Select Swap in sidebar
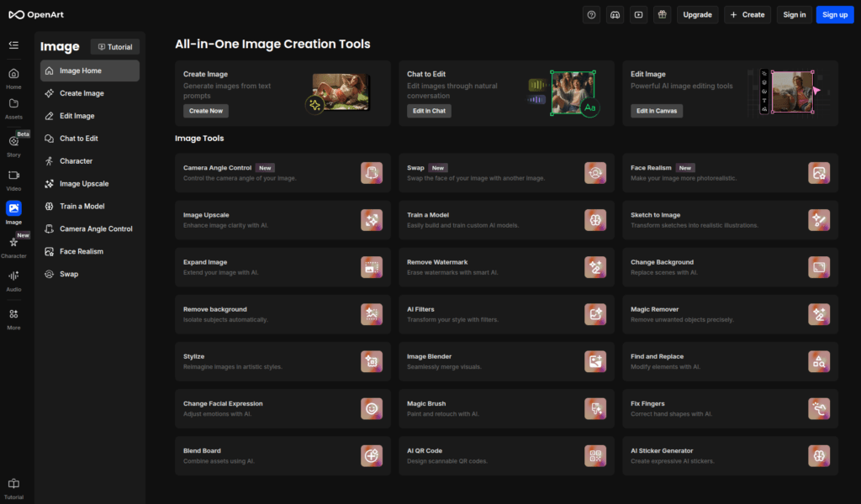The height and width of the screenshot is (504, 861). (89, 274)
